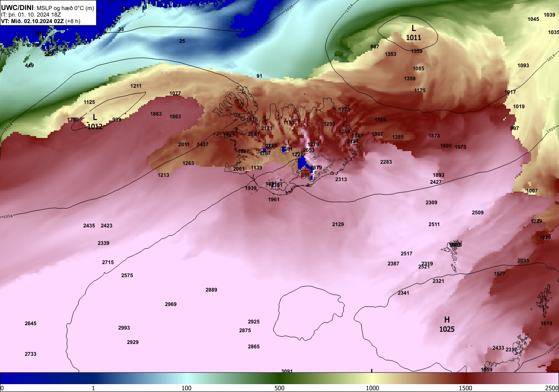Screen dimensions: 559x392
Task: Click the colorbar tick label 2500
Action: [552, 388]
